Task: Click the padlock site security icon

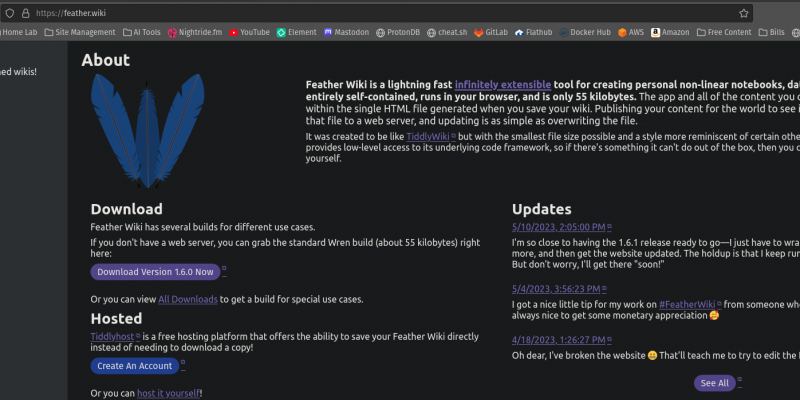Action: click(25, 13)
